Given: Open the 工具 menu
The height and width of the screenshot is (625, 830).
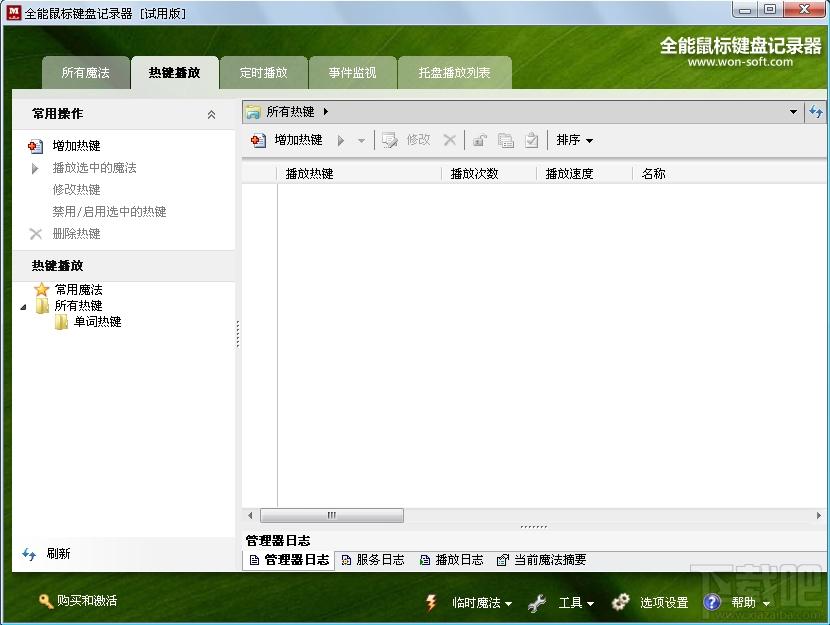Looking at the screenshot, I should point(576,603).
